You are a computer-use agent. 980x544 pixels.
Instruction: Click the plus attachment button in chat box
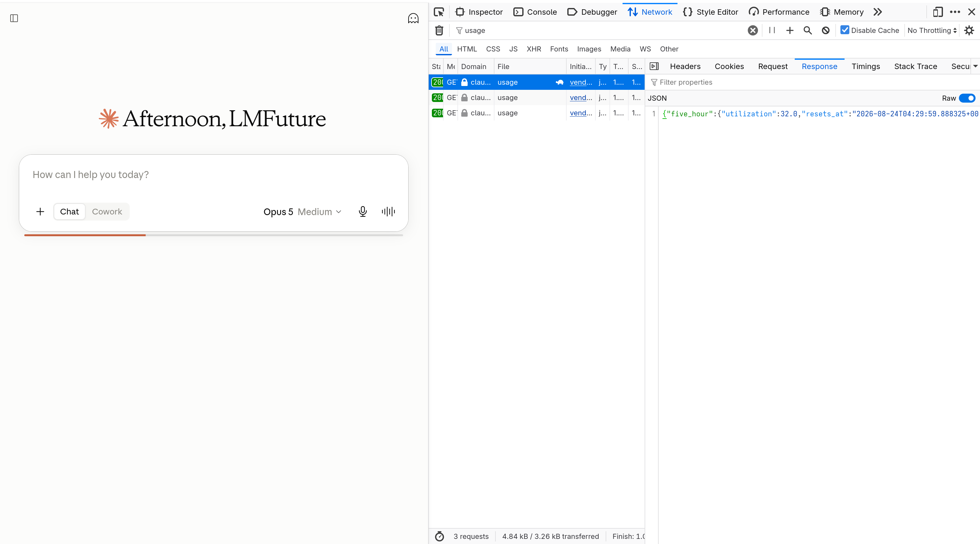pos(40,212)
